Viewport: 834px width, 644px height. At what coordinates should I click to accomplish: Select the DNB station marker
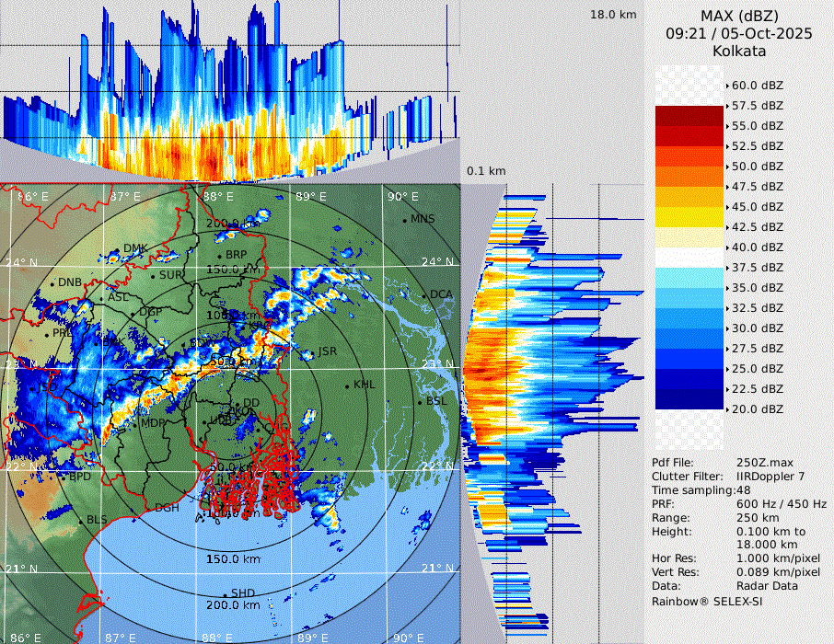[53, 282]
